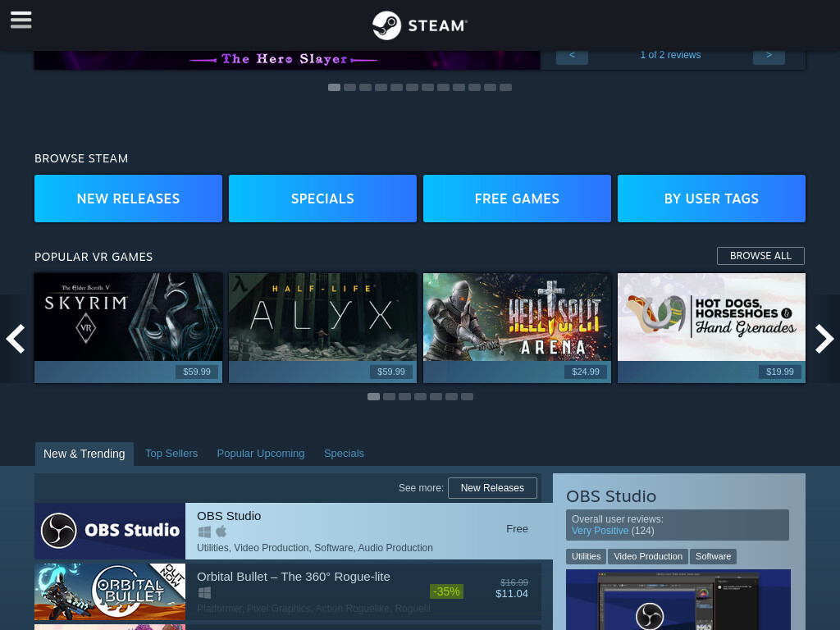
Task: Open the OBS Studio preview screenshot
Action: (x=678, y=600)
